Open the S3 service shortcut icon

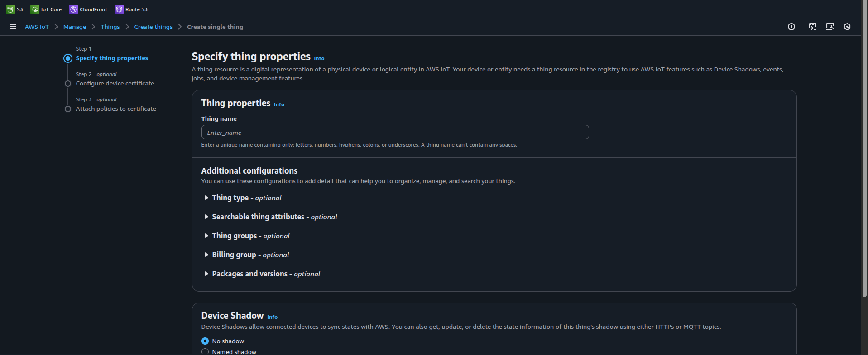10,9
